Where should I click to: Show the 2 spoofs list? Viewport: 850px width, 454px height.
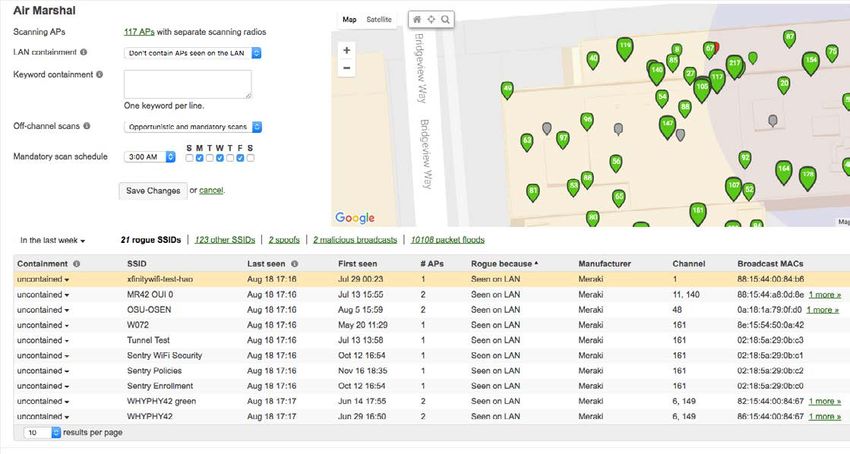pyautogui.click(x=284, y=240)
